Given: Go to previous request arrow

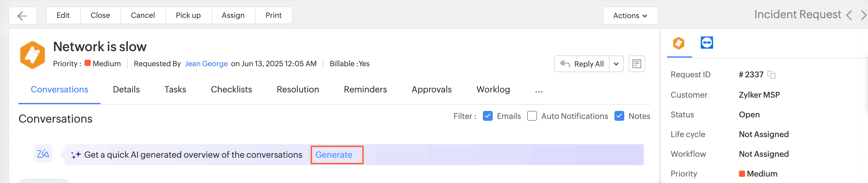Looking at the screenshot, I should click(x=849, y=15).
